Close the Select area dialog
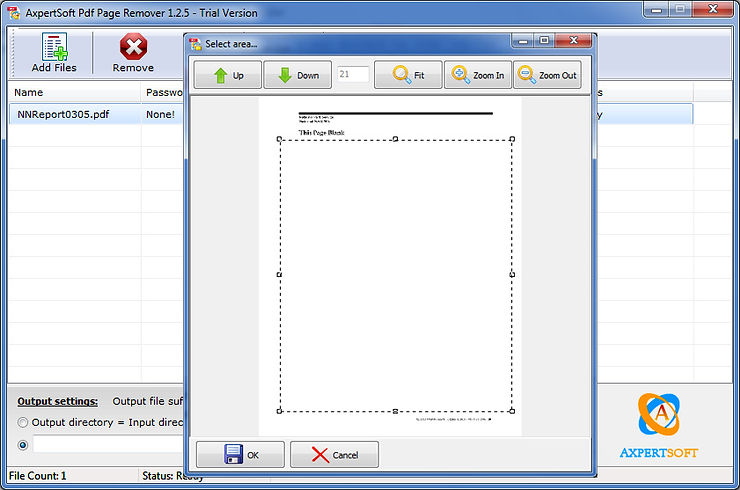The image size is (740, 490). (x=573, y=41)
